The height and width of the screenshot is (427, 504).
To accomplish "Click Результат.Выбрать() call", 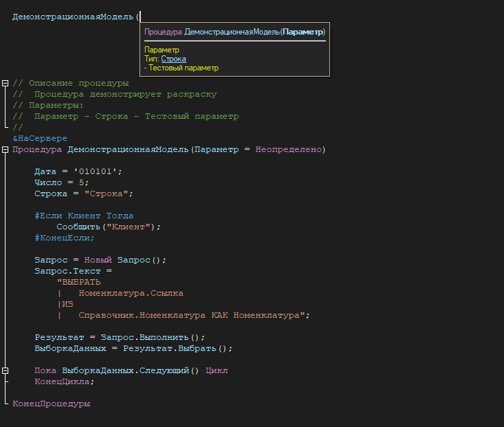I will [175, 348].
